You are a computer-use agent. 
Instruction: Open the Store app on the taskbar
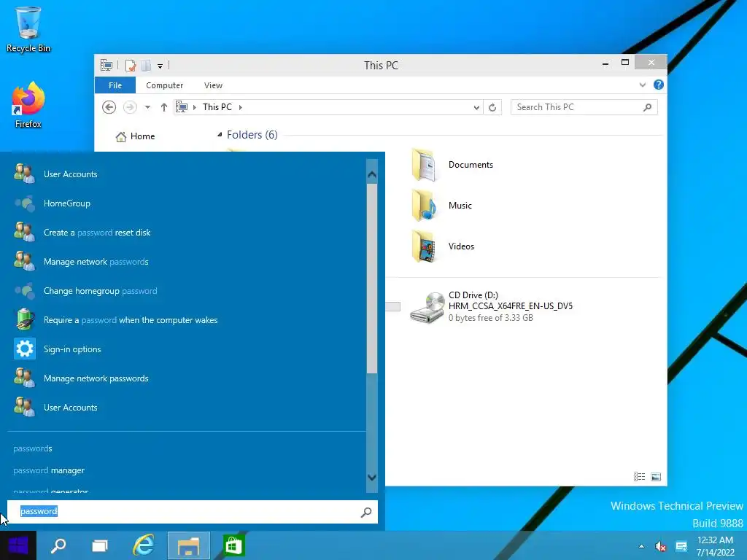tap(233, 545)
